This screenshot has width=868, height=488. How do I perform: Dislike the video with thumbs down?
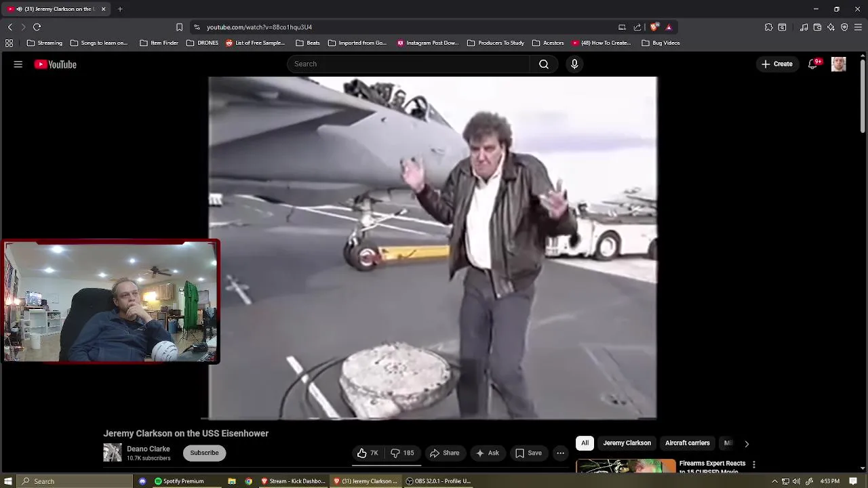(x=402, y=453)
